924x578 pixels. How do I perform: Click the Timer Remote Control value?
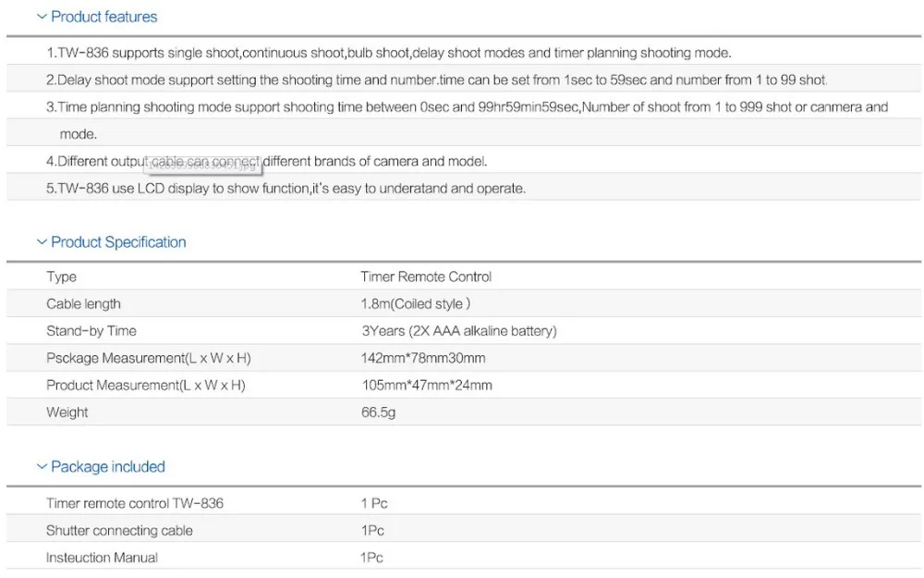coord(426,277)
